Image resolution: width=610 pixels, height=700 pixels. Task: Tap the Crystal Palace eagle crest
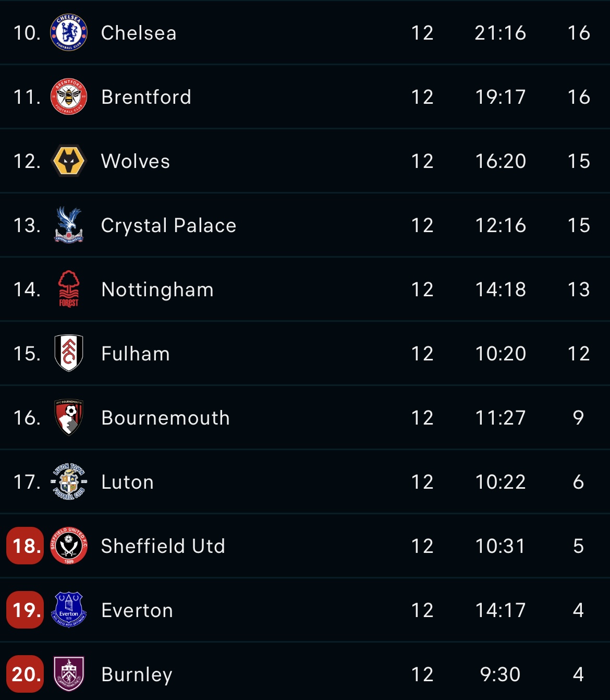point(69,225)
